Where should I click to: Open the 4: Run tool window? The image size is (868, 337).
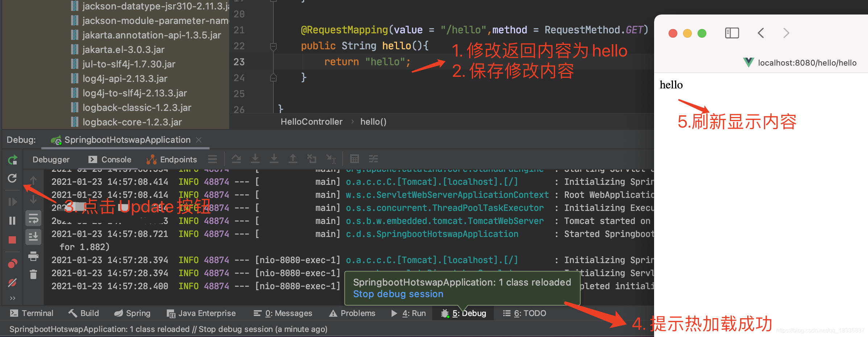click(x=409, y=313)
